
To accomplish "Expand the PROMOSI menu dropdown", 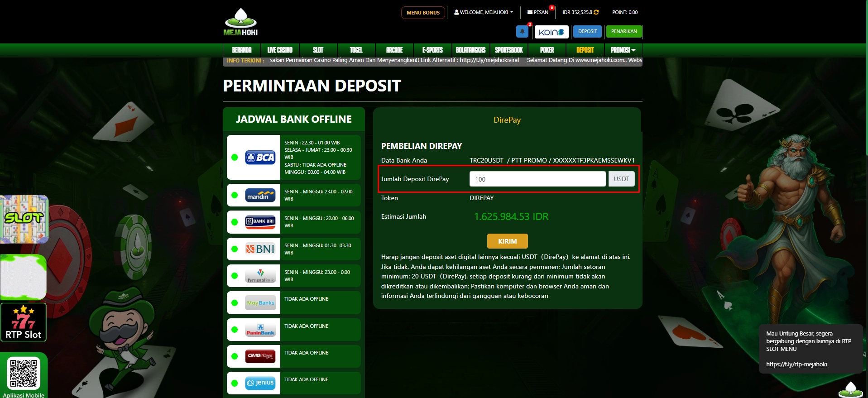I will coord(623,50).
